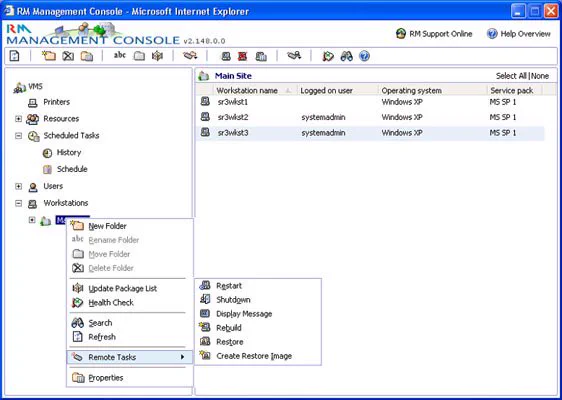
Task: Select the Workstations label in the tree
Action: coord(66,203)
